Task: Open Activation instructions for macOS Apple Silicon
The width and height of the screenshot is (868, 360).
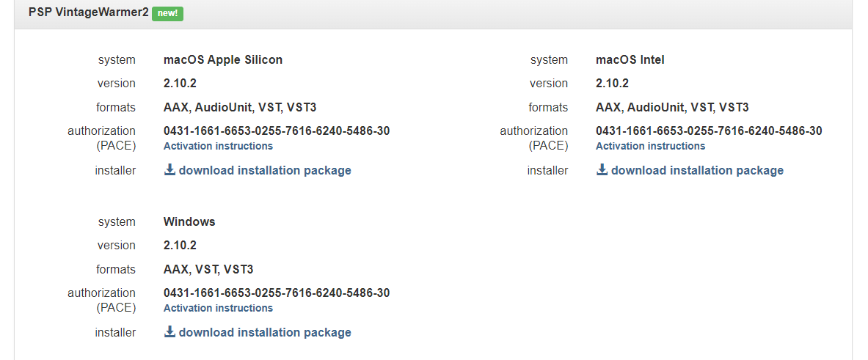Action: [x=218, y=146]
